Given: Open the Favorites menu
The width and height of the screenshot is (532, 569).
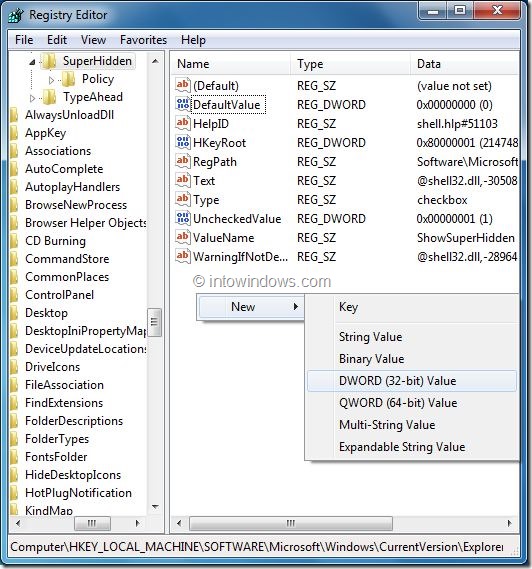Looking at the screenshot, I should (143, 40).
